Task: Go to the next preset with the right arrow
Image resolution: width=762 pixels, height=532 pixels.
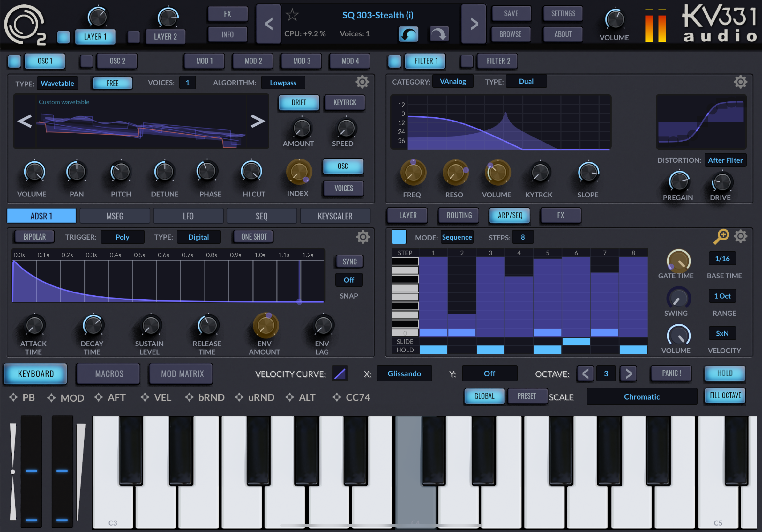Action: [474, 24]
